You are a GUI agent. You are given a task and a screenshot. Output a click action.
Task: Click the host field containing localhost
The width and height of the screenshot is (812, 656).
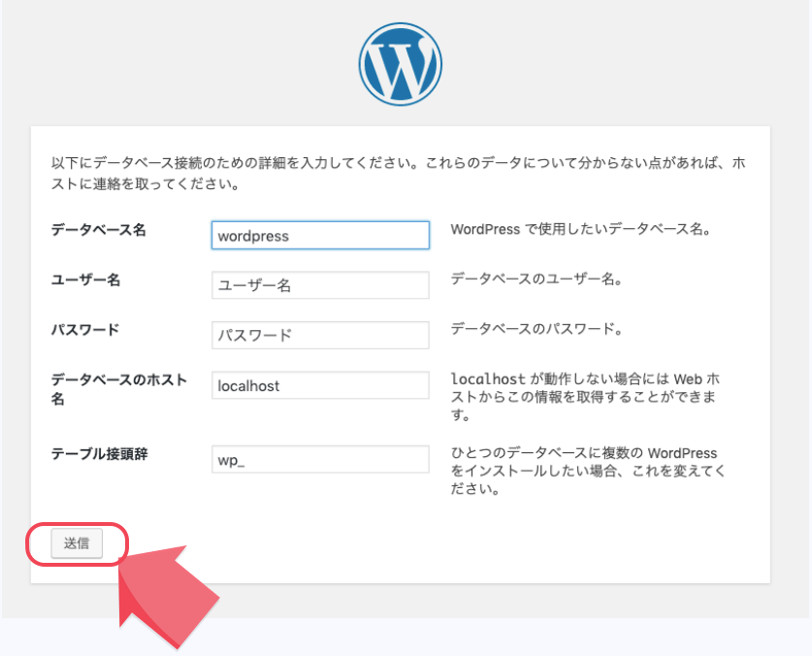coord(320,385)
